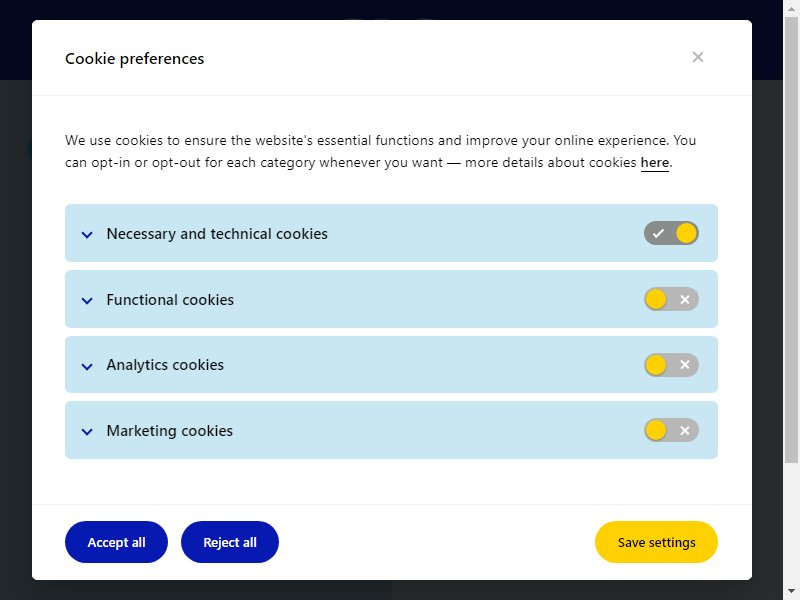Expand the Marketing cookies chevron

click(87, 432)
